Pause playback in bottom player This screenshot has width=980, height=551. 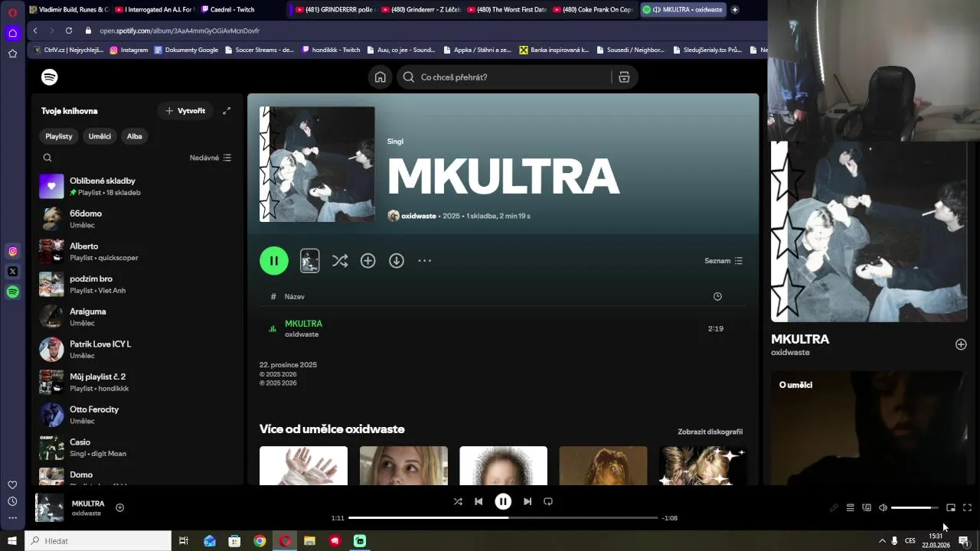pyautogui.click(x=503, y=501)
